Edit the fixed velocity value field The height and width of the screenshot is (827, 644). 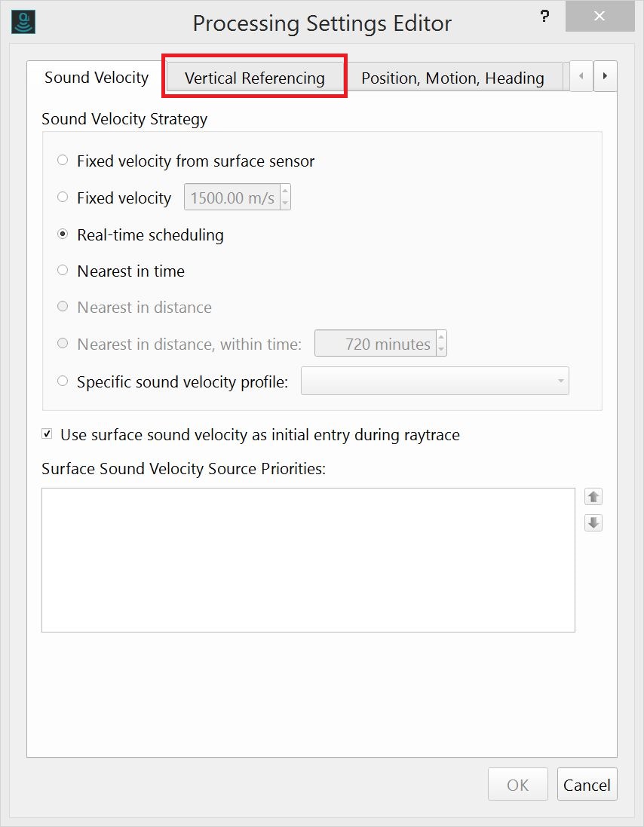[230, 197]
